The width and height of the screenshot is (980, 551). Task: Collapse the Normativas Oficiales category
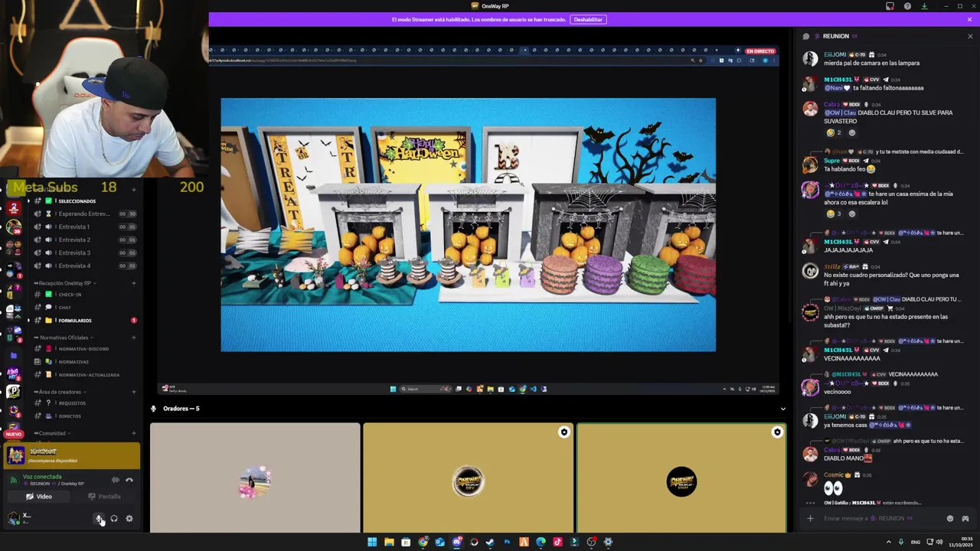[x=64, y=337]
